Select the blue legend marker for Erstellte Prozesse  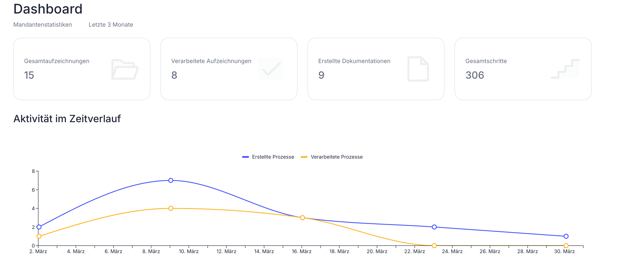tap(245, 157)
